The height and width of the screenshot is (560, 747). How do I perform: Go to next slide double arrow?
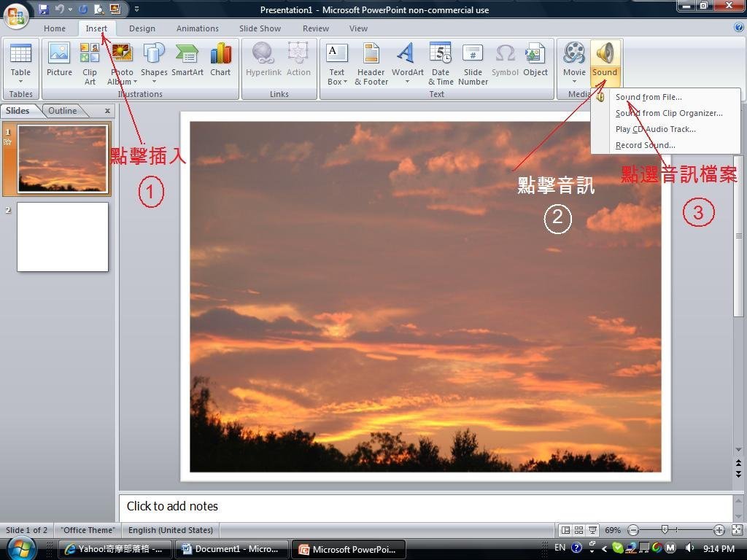(738, 474)
